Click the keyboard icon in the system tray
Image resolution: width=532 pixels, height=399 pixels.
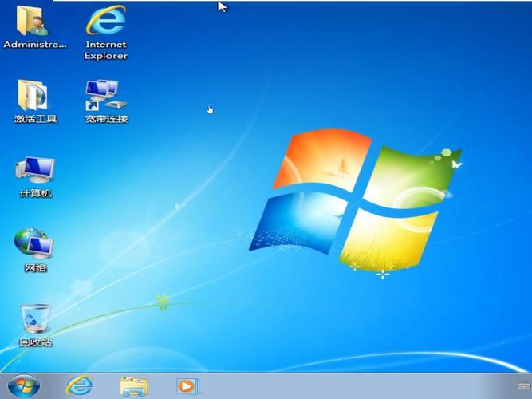pyautogui.click(x=523, y=385)
